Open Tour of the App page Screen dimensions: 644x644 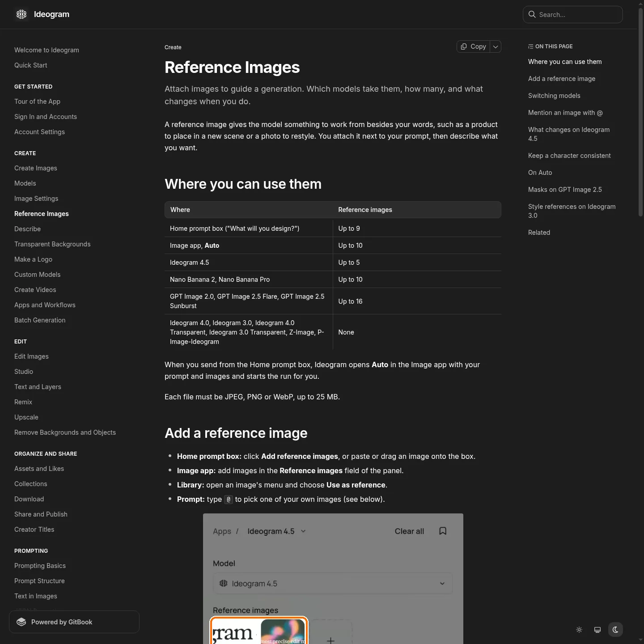pyautogui.click(x=37, y=102)
